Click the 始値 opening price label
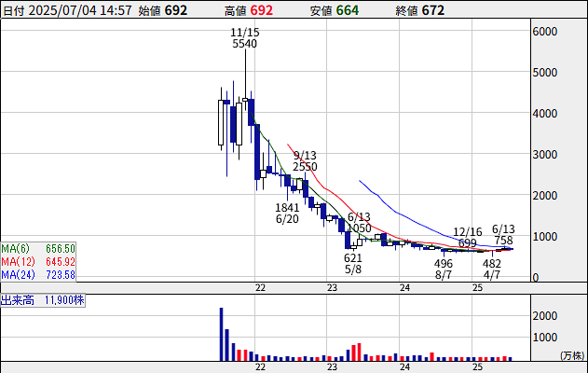This screenshot has height=373, width=588. point(149,11)
